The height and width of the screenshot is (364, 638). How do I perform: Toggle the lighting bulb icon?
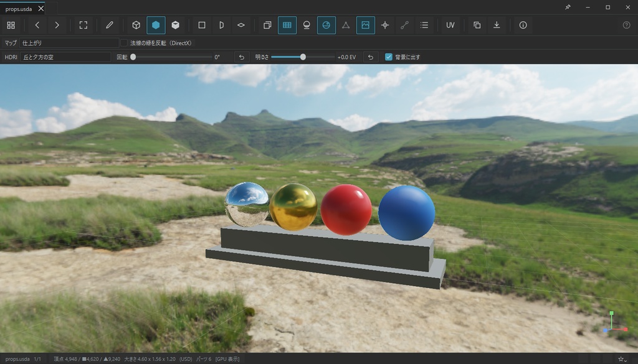[x=307, y=25]
